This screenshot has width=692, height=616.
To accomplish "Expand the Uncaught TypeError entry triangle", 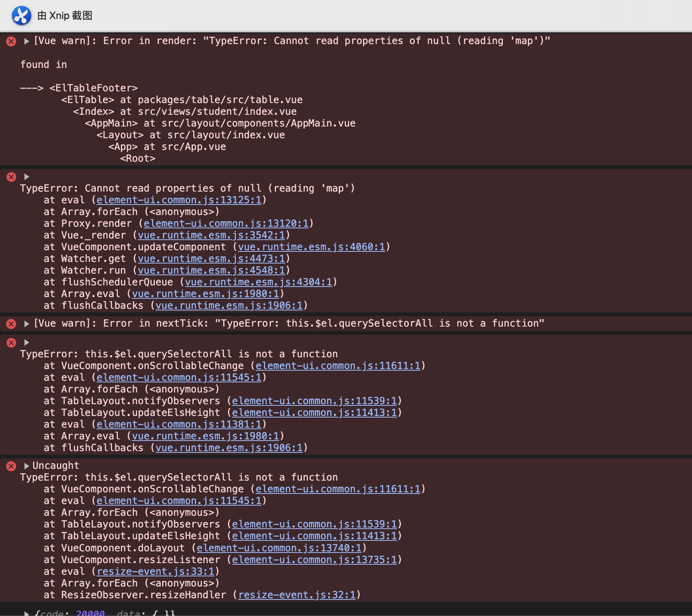I will tap(26, 466).
